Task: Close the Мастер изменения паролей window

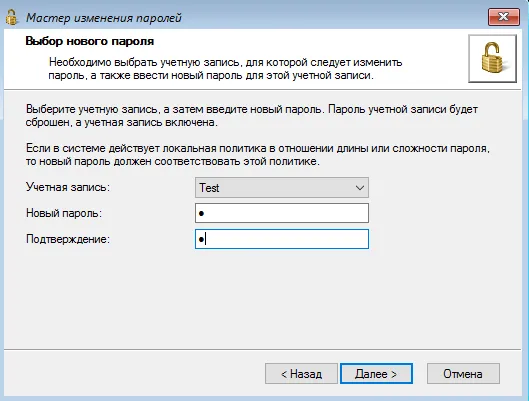Action: 503,17
